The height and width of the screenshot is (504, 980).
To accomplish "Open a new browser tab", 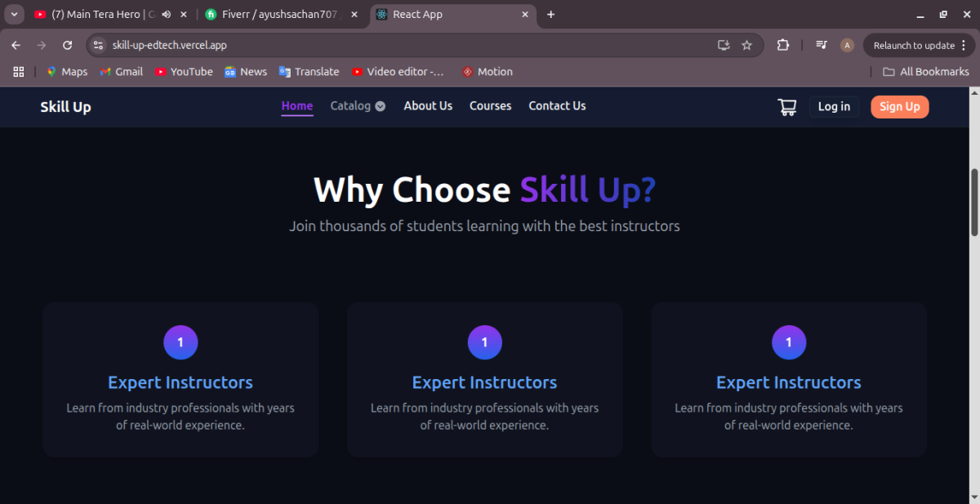I will [x=550, y=15].
